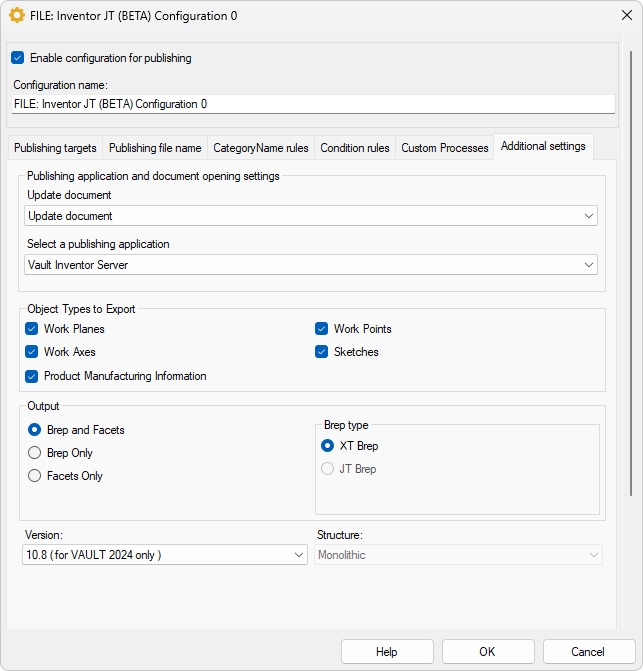
Task: Toggle the Work Axes checkbox
Action: (x=32, y=352)
